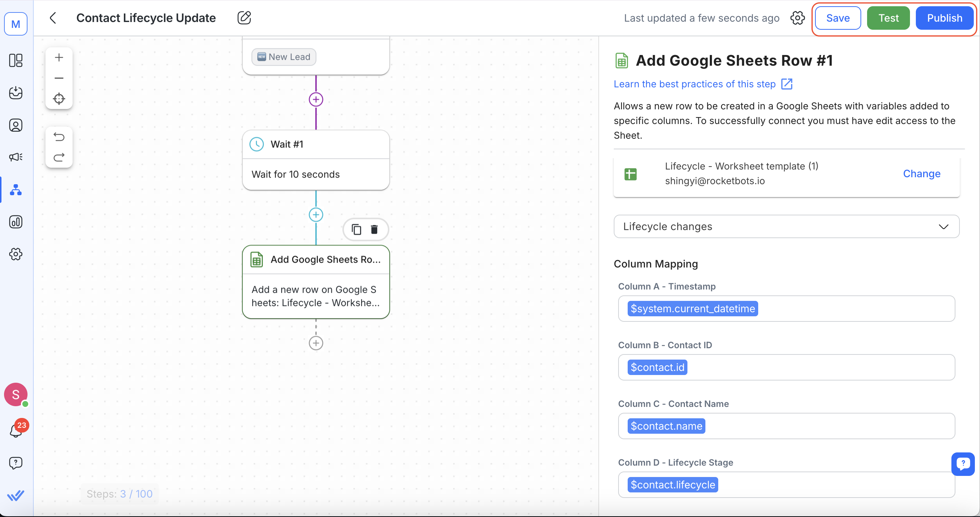Redo the workflow change

(x=59, y=157)
